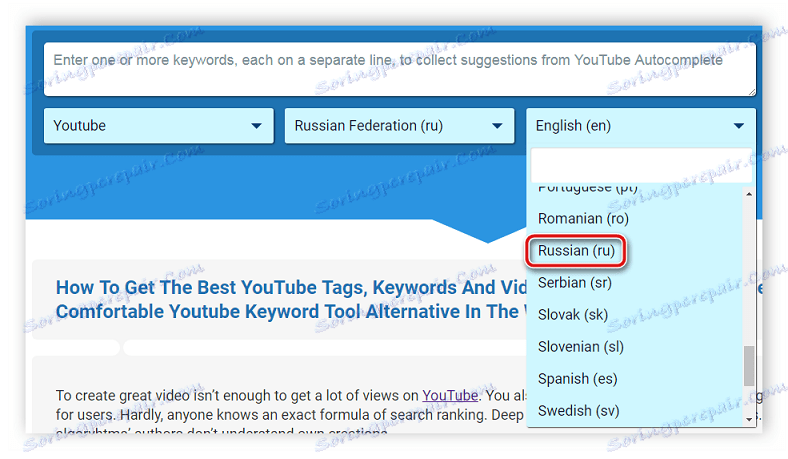Grab the text area resize handle corner

pos(751,91)
